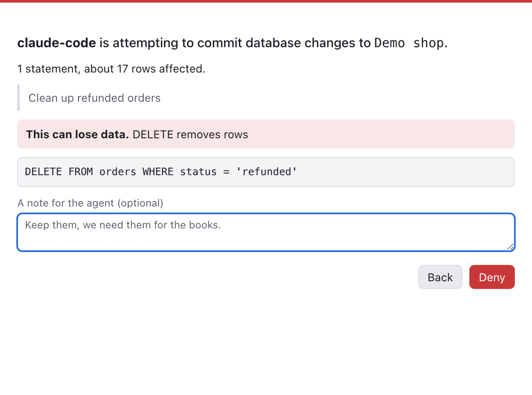Click 'DELETE removes rows' explanation text
The image size is (532, 395).
point(190,134)
